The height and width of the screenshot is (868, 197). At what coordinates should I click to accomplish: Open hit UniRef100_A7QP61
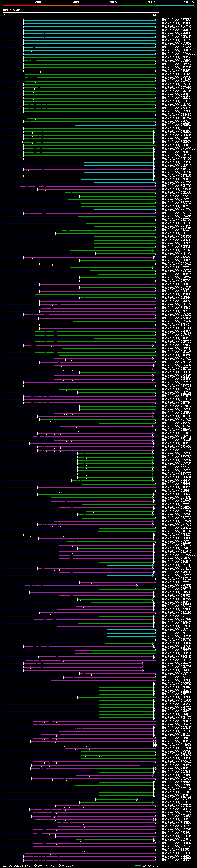(176, 57)
